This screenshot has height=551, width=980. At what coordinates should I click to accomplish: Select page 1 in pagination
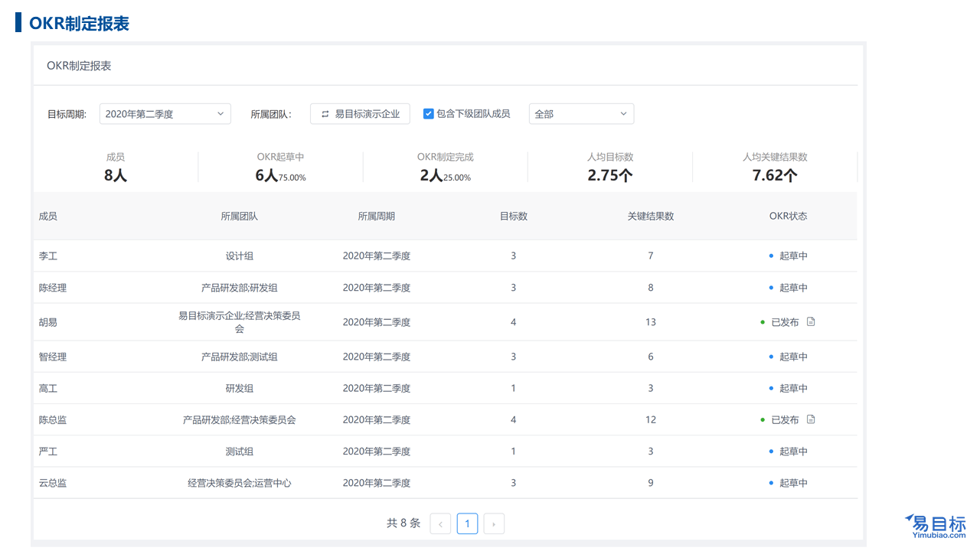pos(467,523)
